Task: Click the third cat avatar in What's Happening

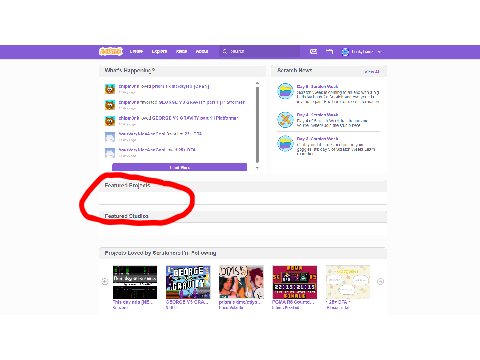Action: coord(110,121)
